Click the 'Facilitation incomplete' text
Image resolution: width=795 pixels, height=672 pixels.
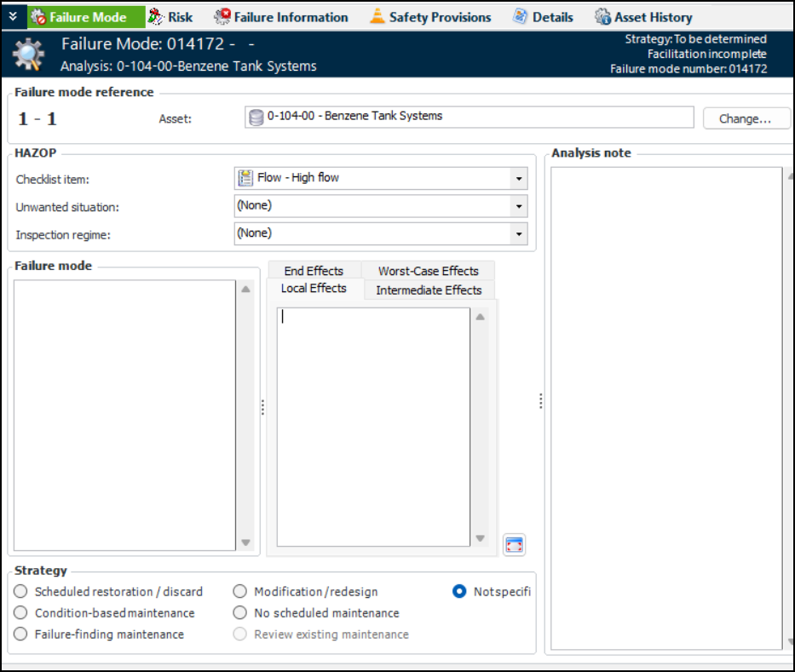click(x=706, y=54)
